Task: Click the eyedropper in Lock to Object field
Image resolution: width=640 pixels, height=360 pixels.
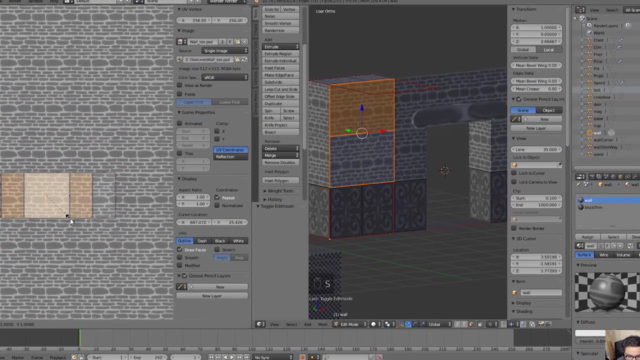Action: click(x=559, y=165)
